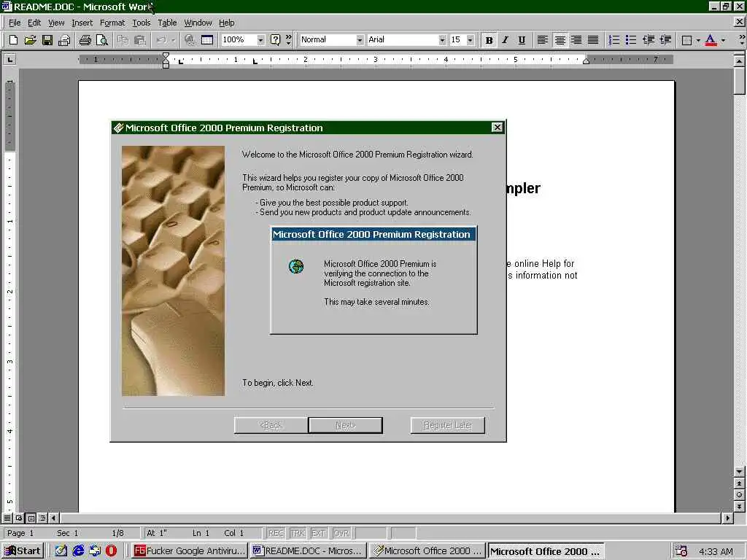Click the horizontal scrollbar right arrow
The image size is (747, 560).
tap(727, 518)
